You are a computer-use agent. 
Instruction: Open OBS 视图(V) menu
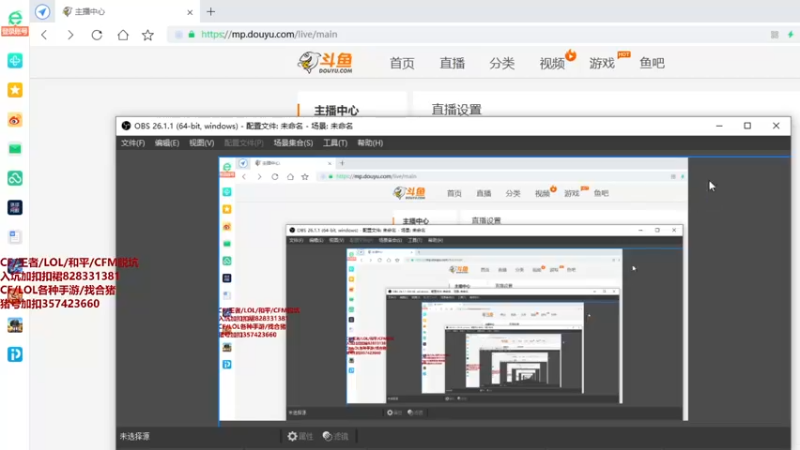click(202, 143)
